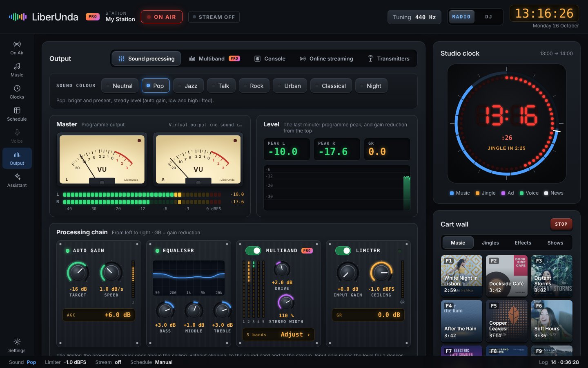The height and width of the screenshot is (368, 588).
Task: Open the Jingles cart tab
Action: (x=490, y=243)
